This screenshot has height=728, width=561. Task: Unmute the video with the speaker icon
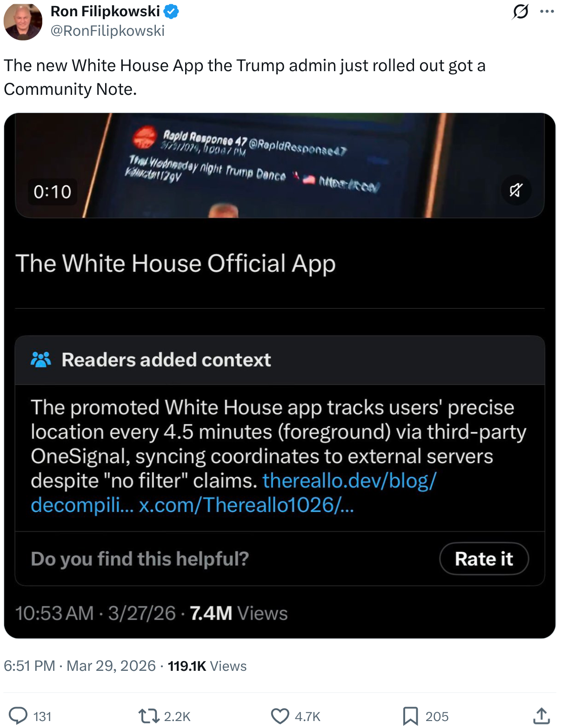pos(516,190)
